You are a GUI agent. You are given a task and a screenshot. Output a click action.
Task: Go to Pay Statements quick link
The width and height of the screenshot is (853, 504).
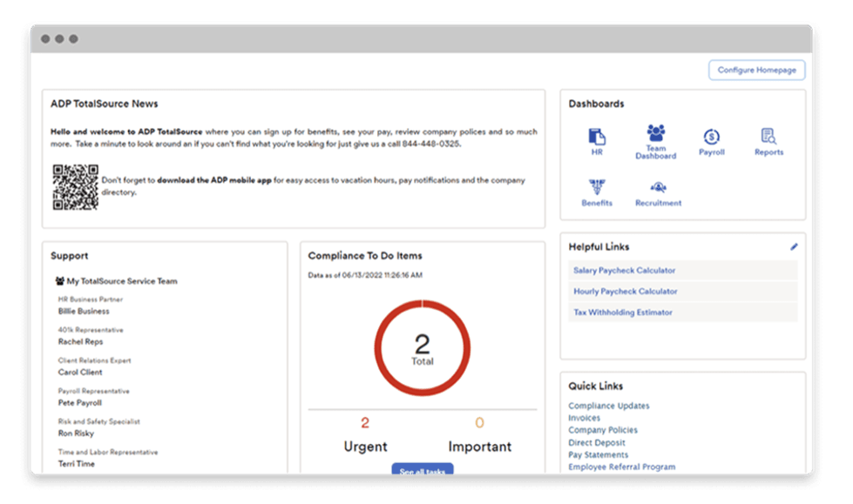coord(597,454)
